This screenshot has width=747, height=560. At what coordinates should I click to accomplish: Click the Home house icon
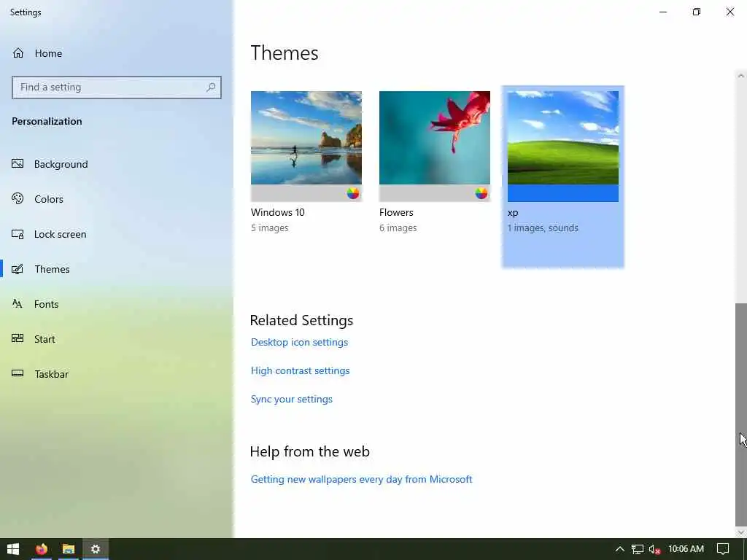[18, 52]
